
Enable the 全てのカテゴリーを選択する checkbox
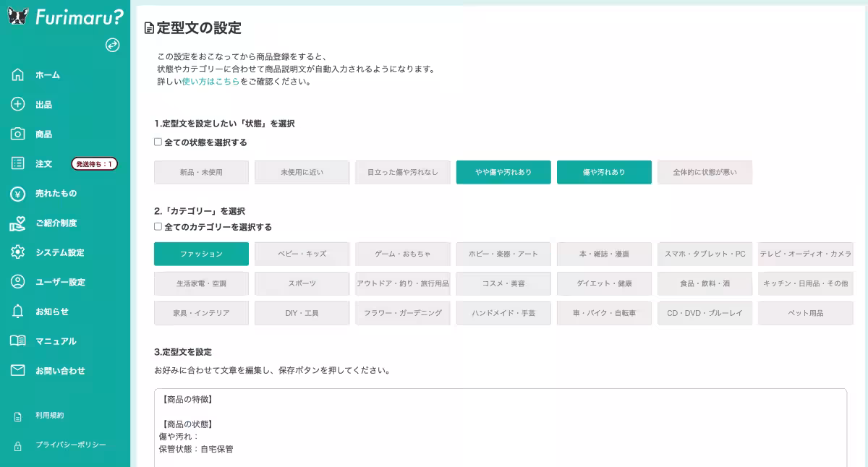point(157,226)
